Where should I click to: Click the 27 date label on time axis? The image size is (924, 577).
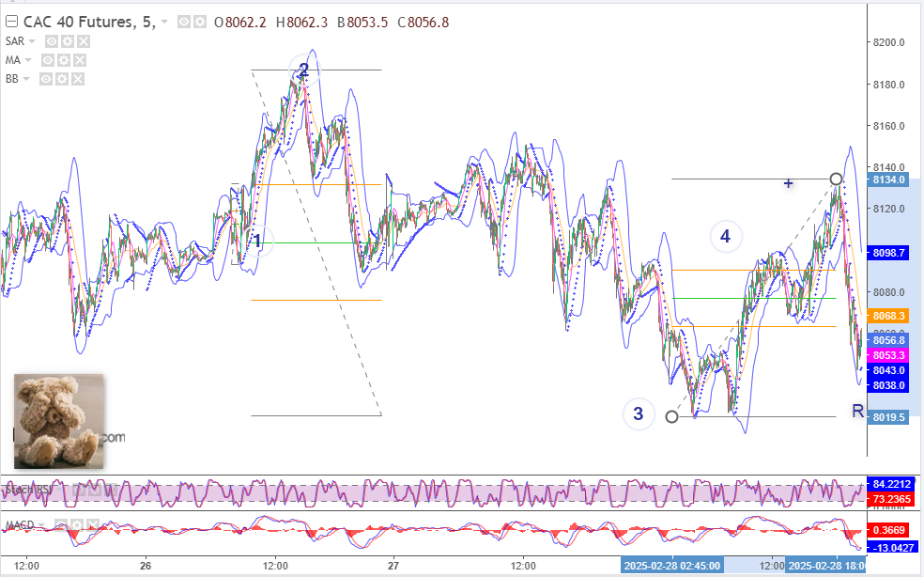point(393,566)
